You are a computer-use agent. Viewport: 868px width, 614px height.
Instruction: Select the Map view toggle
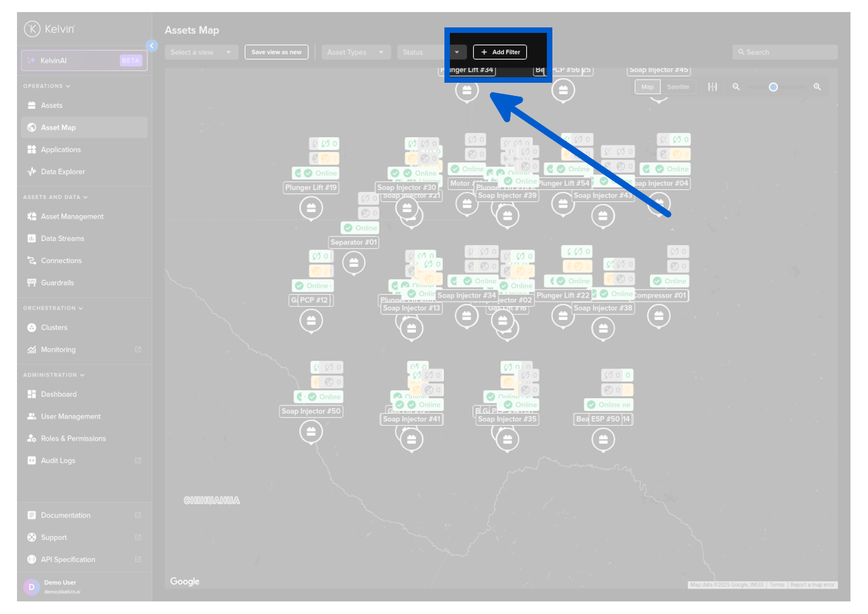647,87
